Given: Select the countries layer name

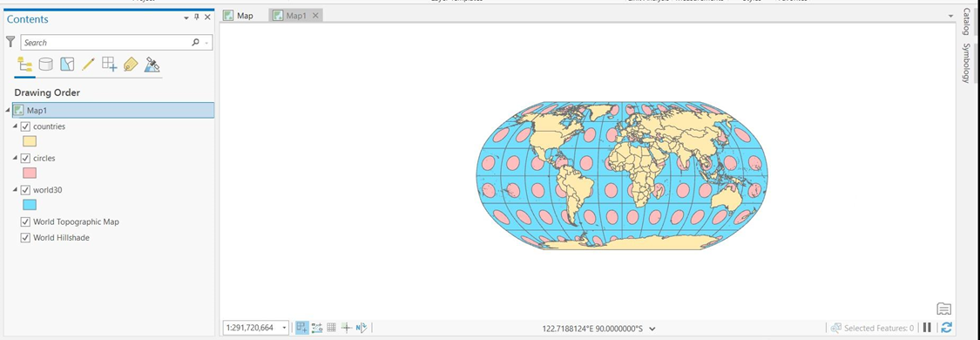Looking at the screenshot, I should [50, 126].
